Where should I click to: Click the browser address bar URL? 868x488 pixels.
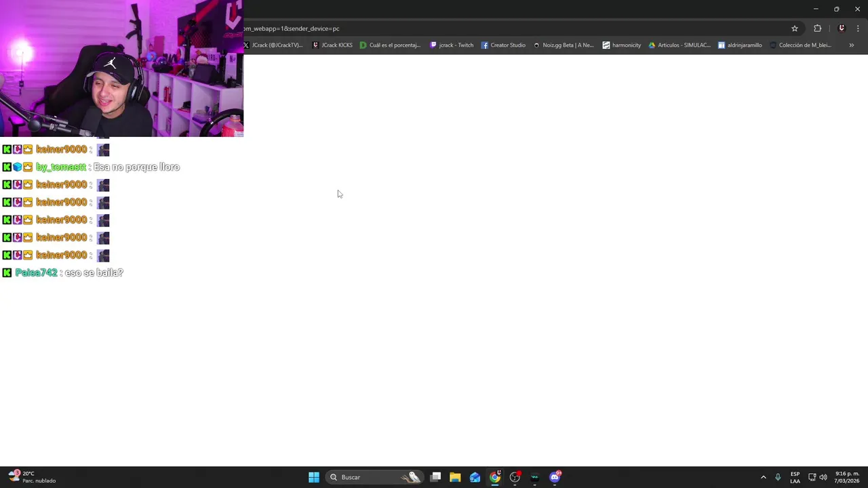[x=292, y=28]
